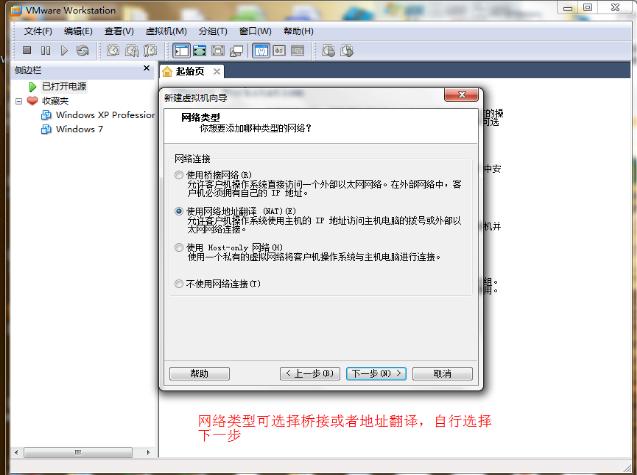This screenshot has height=475, width=637.
Task: Select 已打开电源 in the sidebar
Action: point(64,87)
